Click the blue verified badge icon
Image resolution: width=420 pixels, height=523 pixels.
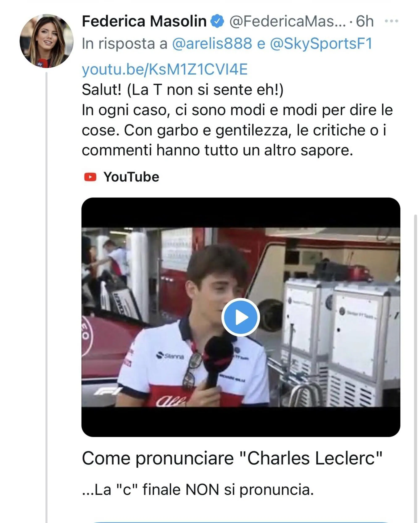[217, 21]
